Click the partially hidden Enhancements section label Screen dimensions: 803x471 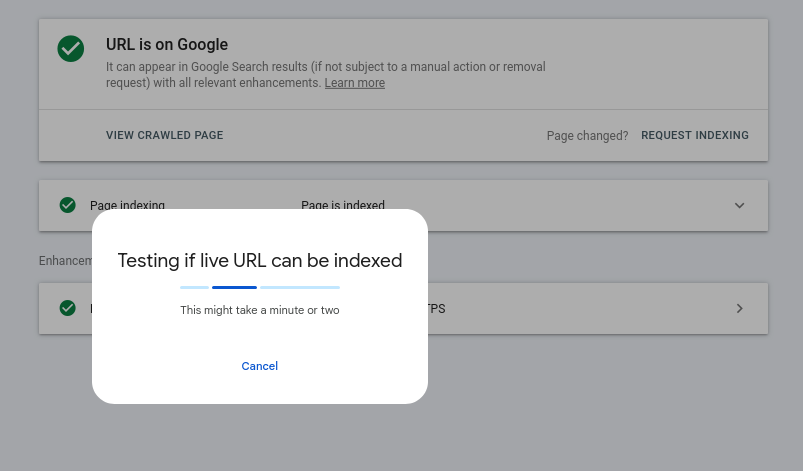pyautogui.click(x=66, y=261)
